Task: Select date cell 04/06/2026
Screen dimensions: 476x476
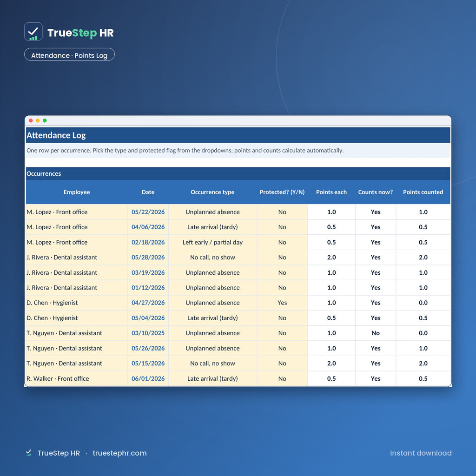Action: click(148, 227)
